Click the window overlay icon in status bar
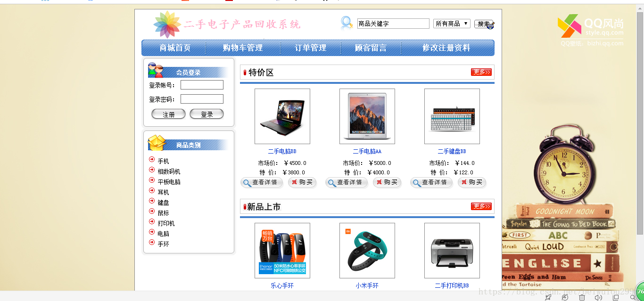644x301 pixels. 615,297
